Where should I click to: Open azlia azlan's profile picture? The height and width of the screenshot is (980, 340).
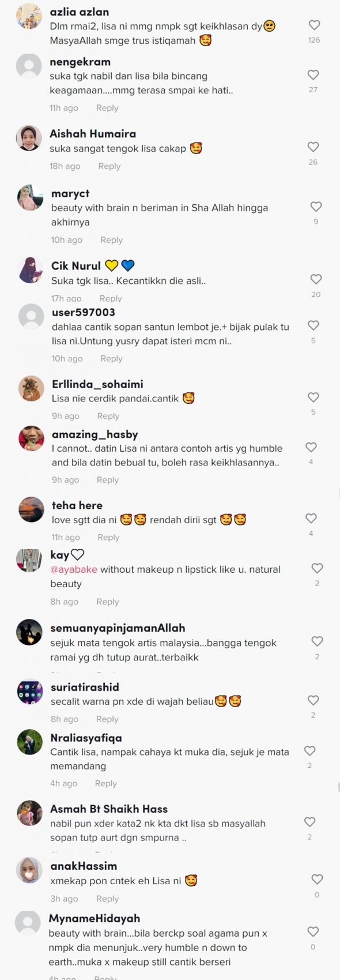click(29, 16)
